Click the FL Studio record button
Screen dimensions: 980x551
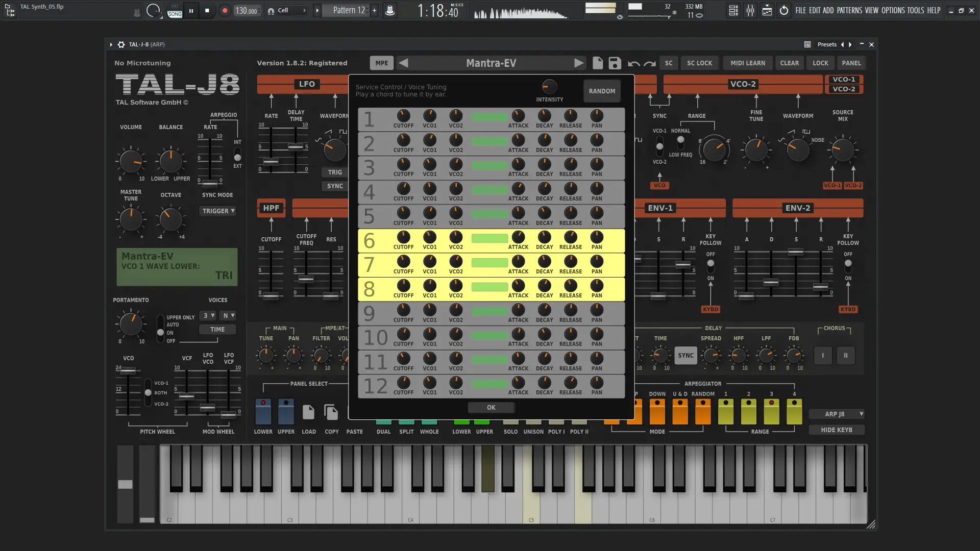click(225, 11)
